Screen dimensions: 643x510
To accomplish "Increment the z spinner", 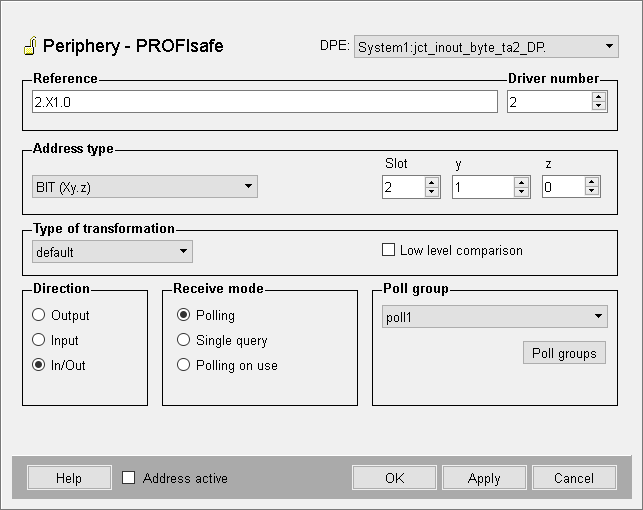I will click(591, 182).
